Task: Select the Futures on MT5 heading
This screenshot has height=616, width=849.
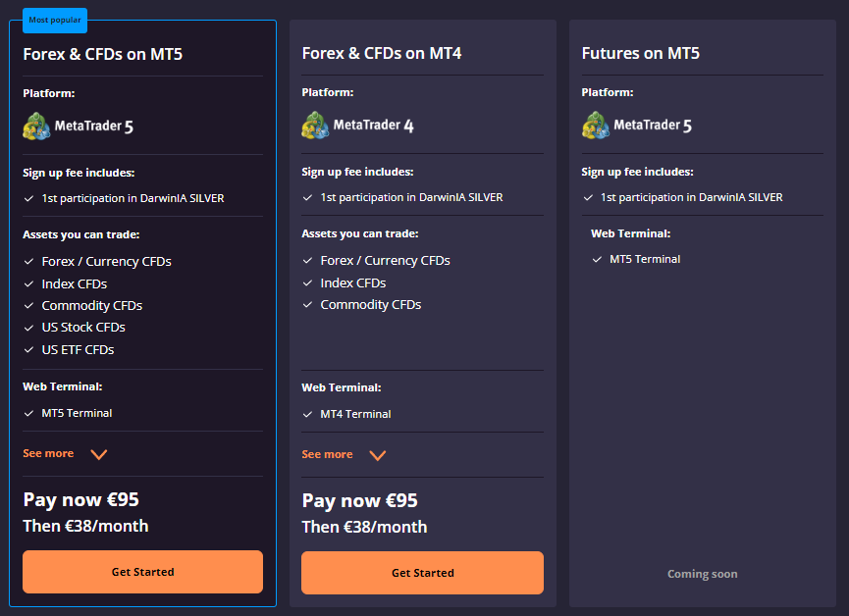Action: click(641, 53)
